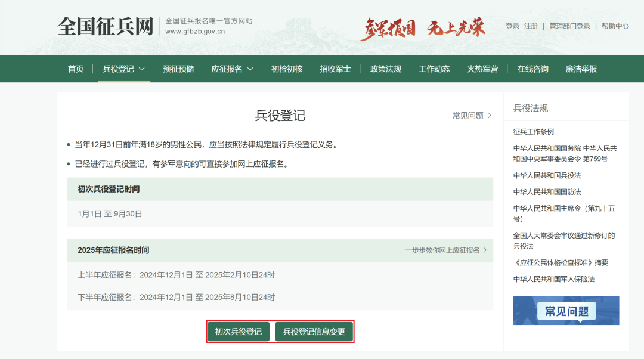
Task: Click the 兵役登记信息变更 button
Action: (314, 332)
